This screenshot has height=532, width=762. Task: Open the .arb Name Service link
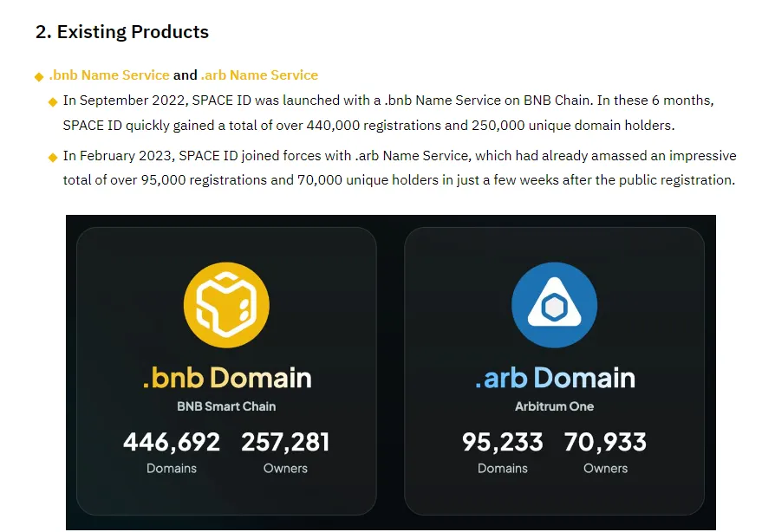coord(259,75)
